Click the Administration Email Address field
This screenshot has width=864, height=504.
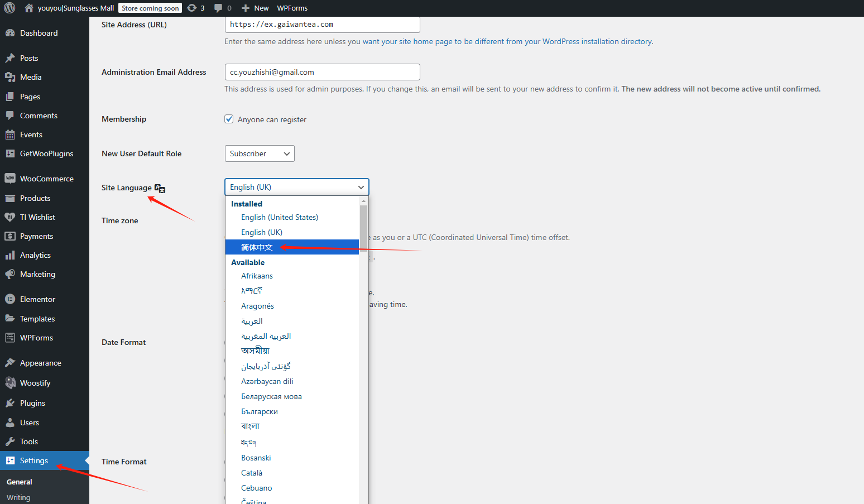[322, 72]
